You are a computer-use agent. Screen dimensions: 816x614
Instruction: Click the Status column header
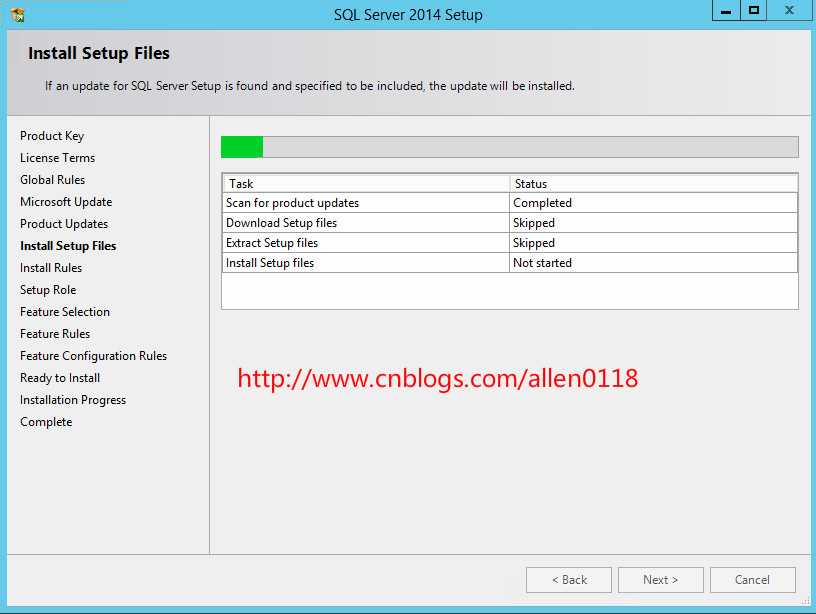(654, 184)
